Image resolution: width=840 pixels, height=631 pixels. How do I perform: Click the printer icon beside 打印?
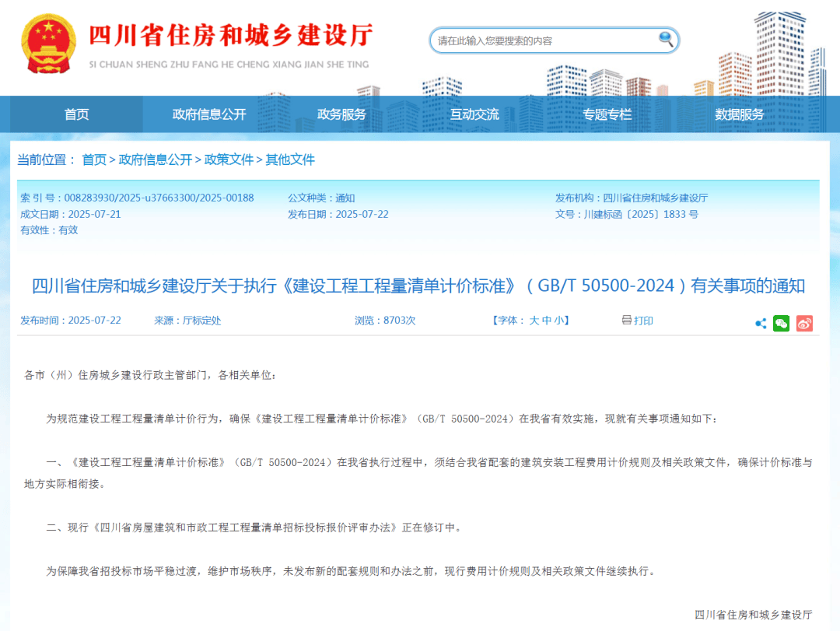(626, 320)
